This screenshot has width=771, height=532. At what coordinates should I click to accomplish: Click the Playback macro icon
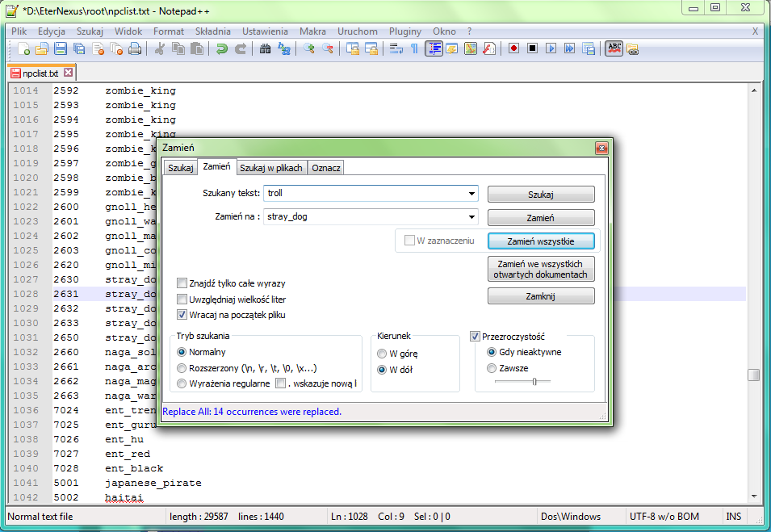(x=551, y=48)
